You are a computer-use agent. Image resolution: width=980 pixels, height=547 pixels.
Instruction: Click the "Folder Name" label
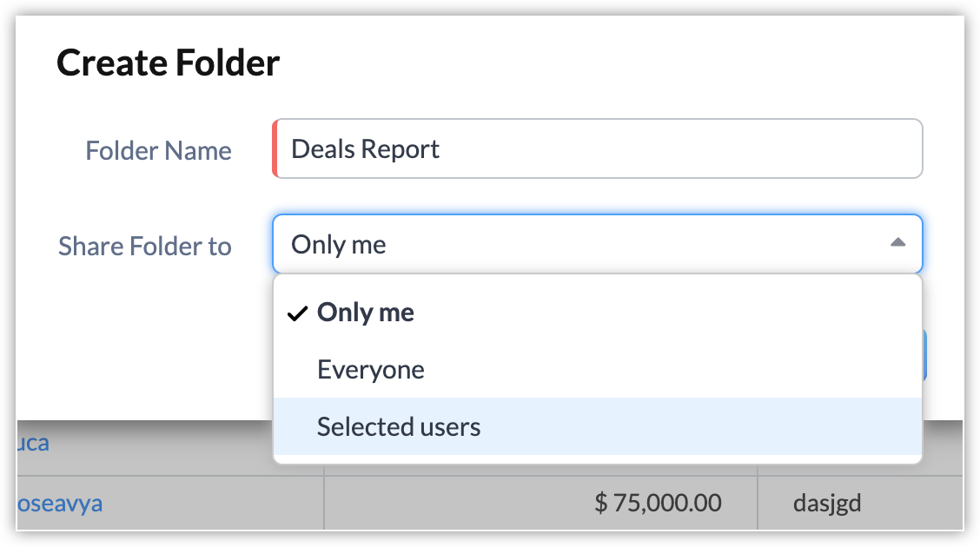point(158,151)
